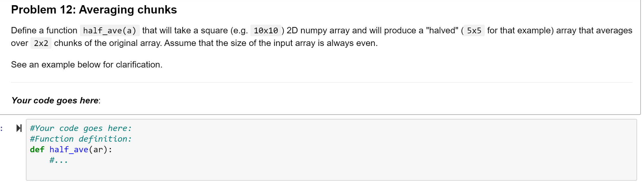Click the comment line #Function definition

81,139
